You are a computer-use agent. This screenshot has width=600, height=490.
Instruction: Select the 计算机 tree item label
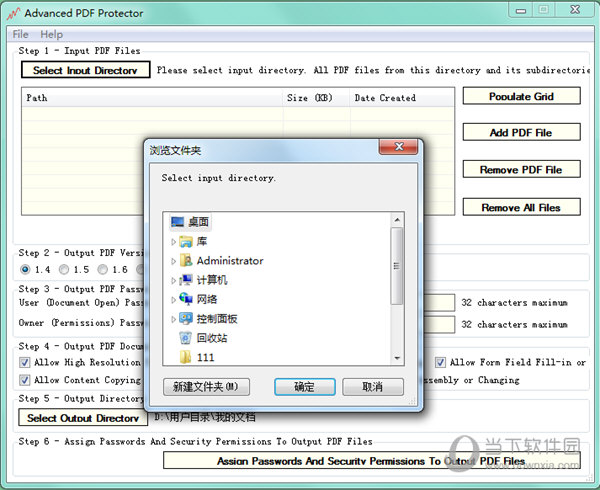212,280
